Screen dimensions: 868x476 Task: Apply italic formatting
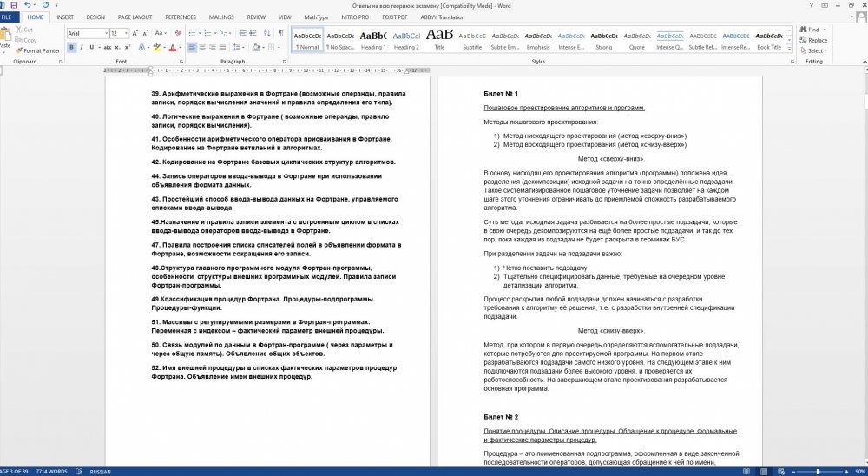click(82, 47)
